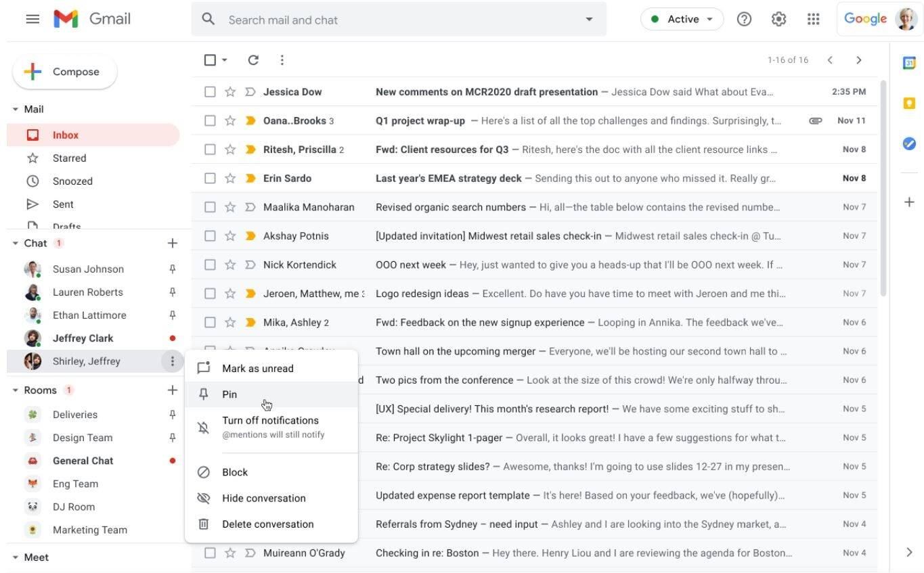Tick the checkbox for Erin Sardo email
Viewport: 924px width, 573px height.
click(x=210, y=179)
